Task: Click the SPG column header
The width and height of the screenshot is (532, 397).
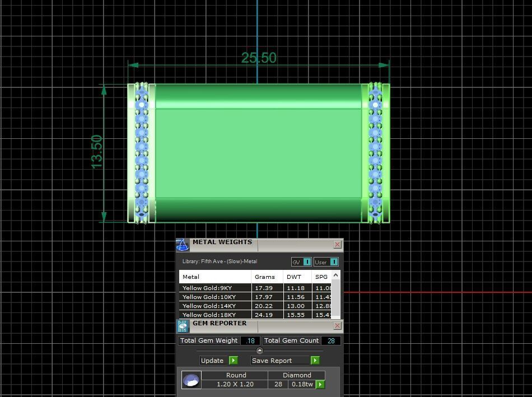Action: (321, 277)
